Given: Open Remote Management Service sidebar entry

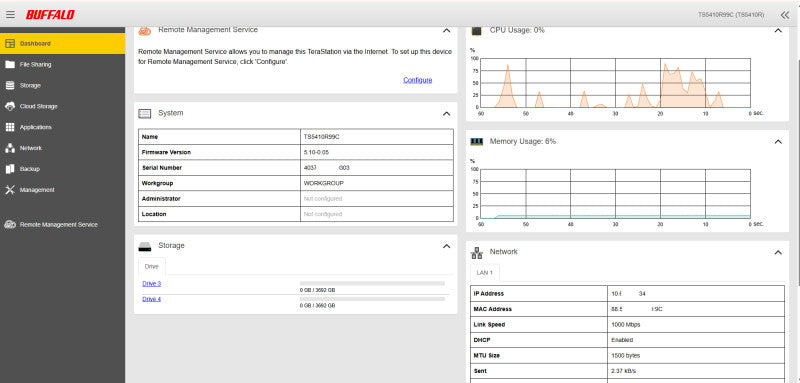Looking at the screenshot, I should pyautogui.click(x=62, y=224).
